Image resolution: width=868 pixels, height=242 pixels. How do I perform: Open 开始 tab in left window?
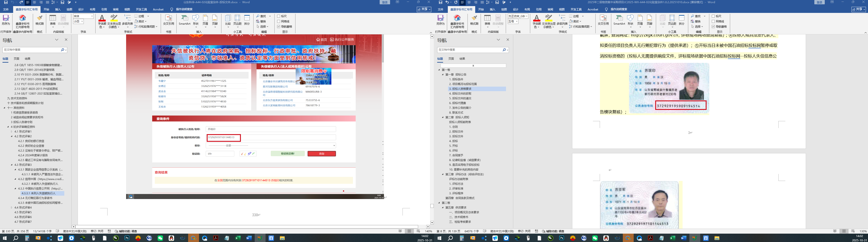[46, 9]
